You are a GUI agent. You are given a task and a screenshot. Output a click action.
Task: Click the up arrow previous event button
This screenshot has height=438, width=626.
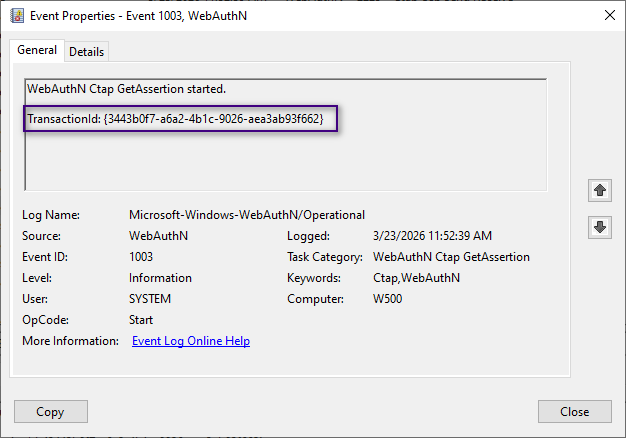point(599,189)
